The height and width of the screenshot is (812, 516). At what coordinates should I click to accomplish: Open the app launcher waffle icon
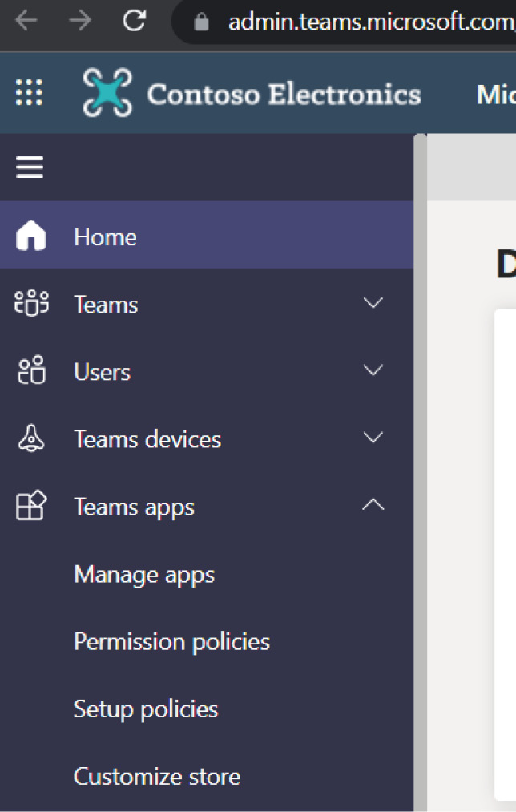click(x=29, y=93)
